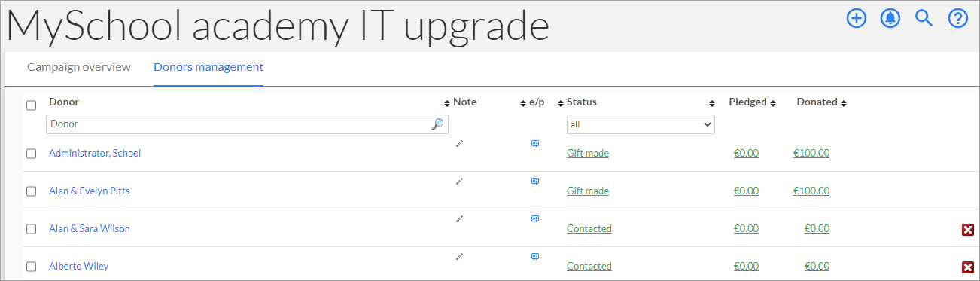980x281 pixels.
Task: Click the add (plus) icon in header
Action: (857, 18)
